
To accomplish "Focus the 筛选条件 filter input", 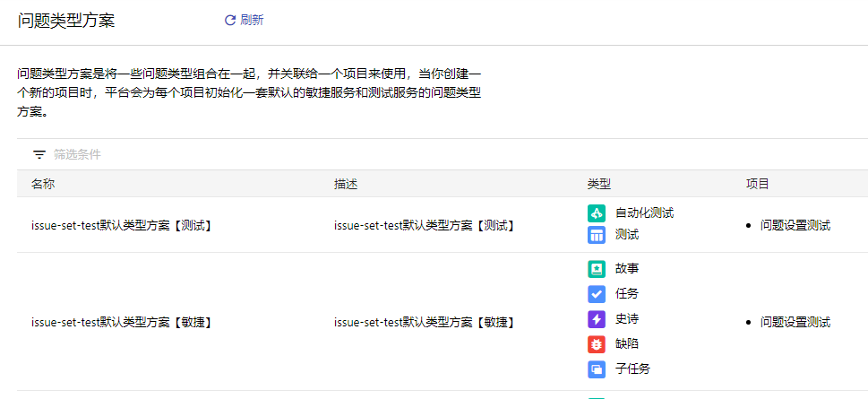I will pyautogui.click(x=78, y=154).
